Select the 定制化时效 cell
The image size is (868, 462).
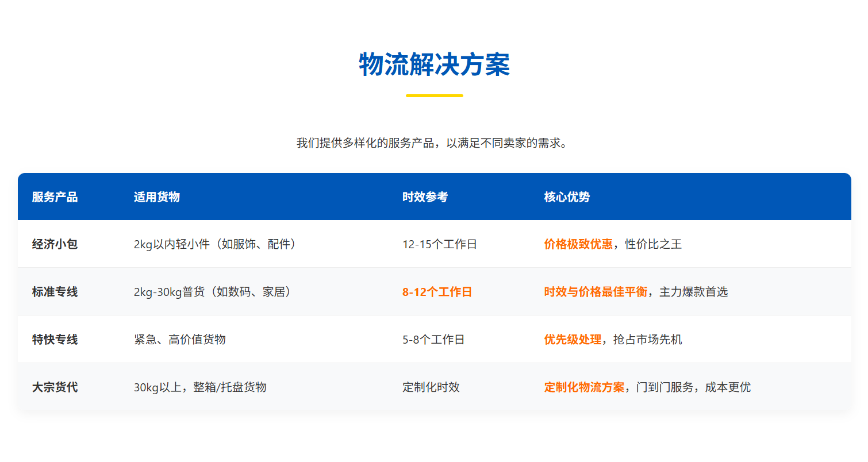431,387
